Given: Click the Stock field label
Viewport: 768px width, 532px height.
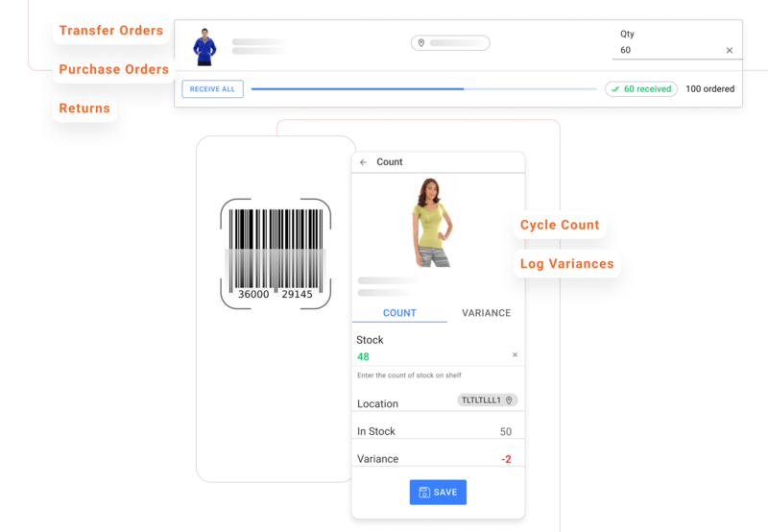Looking at the screenshot, I should click(x=370, y=340).
